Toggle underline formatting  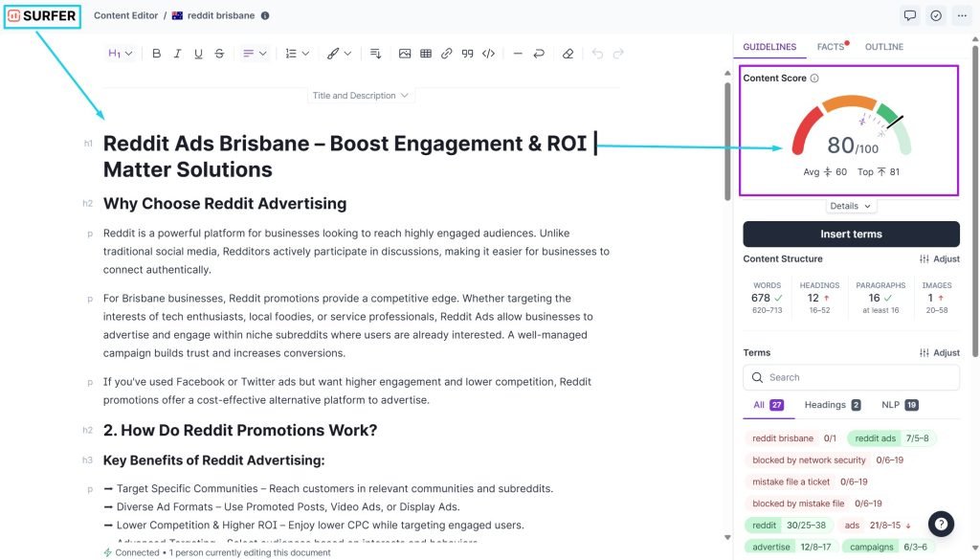click(x=199, y=54)
